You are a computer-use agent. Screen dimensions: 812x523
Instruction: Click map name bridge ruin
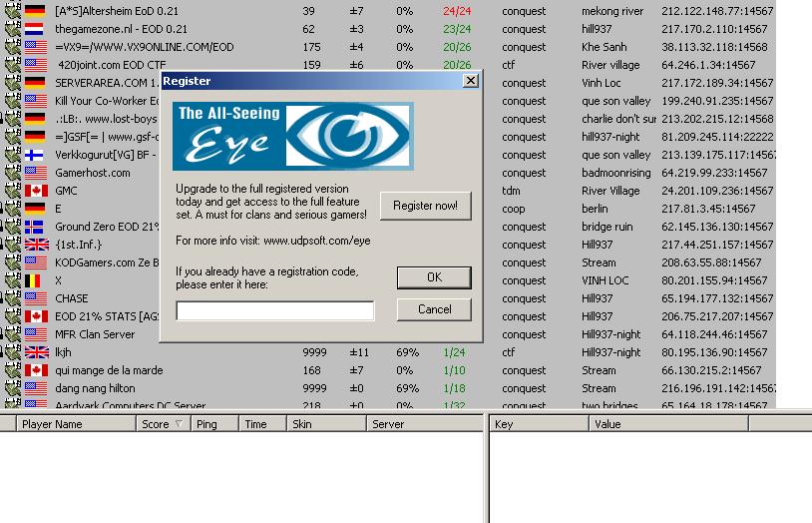coord(608,227)
